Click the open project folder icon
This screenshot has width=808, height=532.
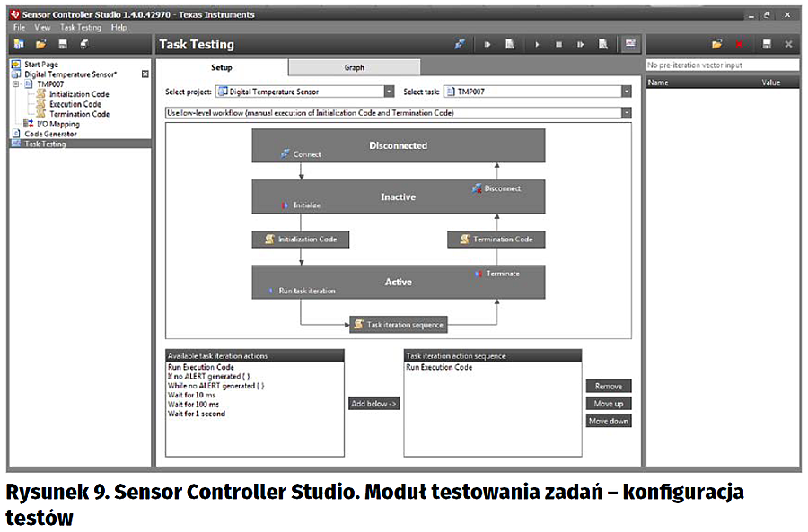click(x=40, y=44)
